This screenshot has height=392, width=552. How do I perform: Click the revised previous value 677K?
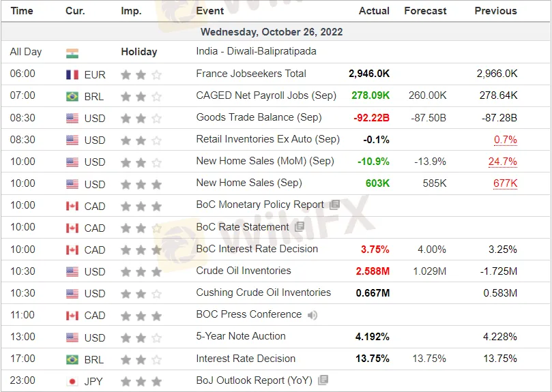pos(505,183)
